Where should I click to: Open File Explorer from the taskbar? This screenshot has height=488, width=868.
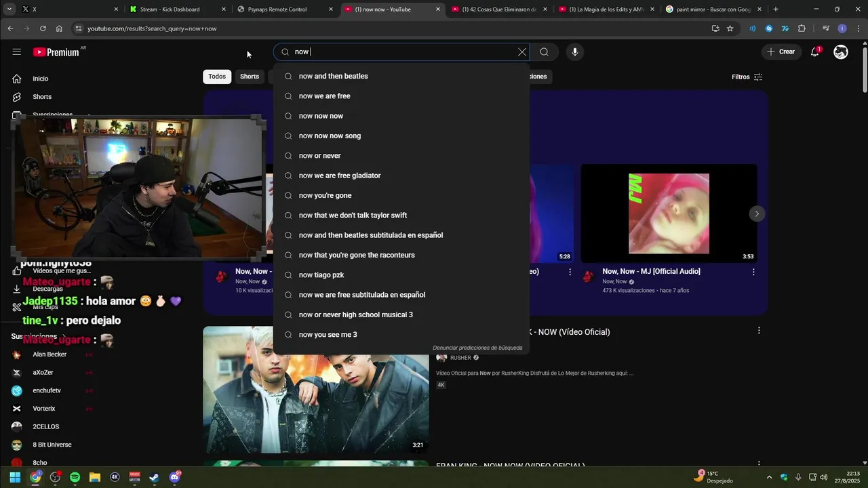(x=95, y=477)
